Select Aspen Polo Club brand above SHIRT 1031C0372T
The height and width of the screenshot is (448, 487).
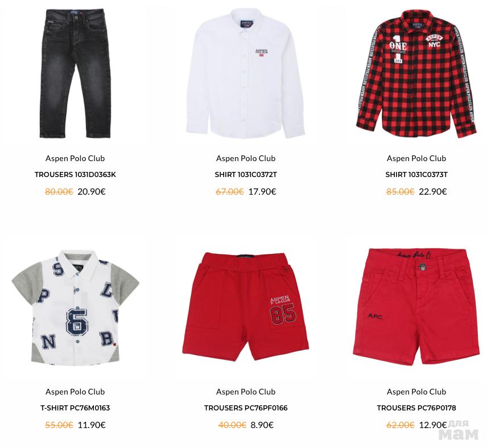click(x=246, y=158)
